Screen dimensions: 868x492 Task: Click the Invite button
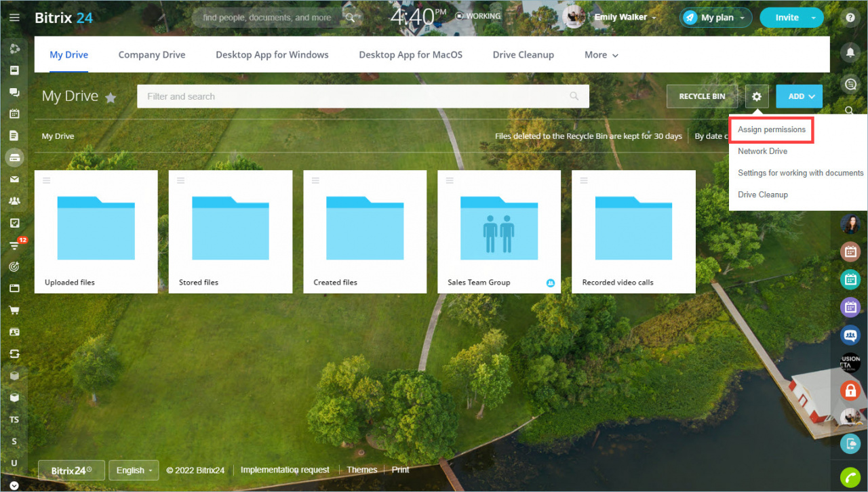787,18
